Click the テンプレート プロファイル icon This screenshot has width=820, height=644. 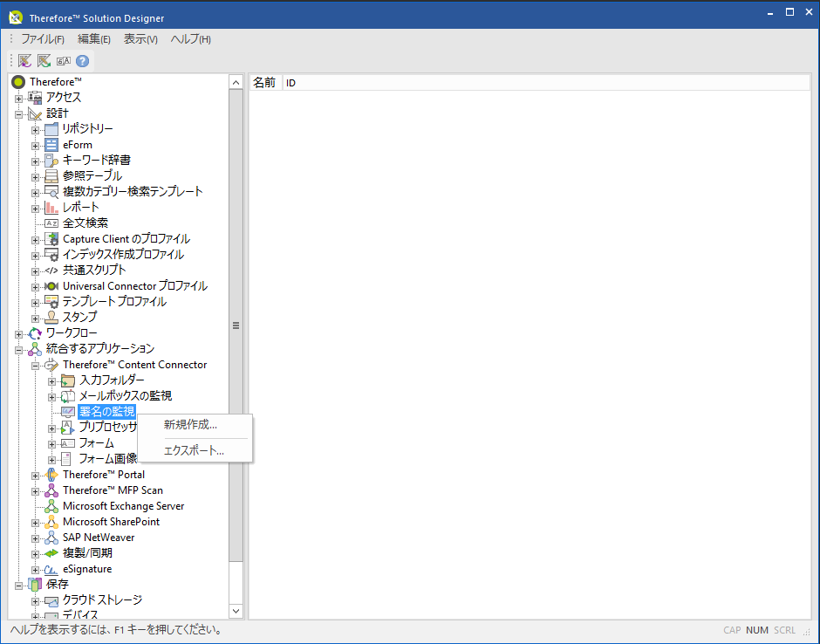(51, 302)
